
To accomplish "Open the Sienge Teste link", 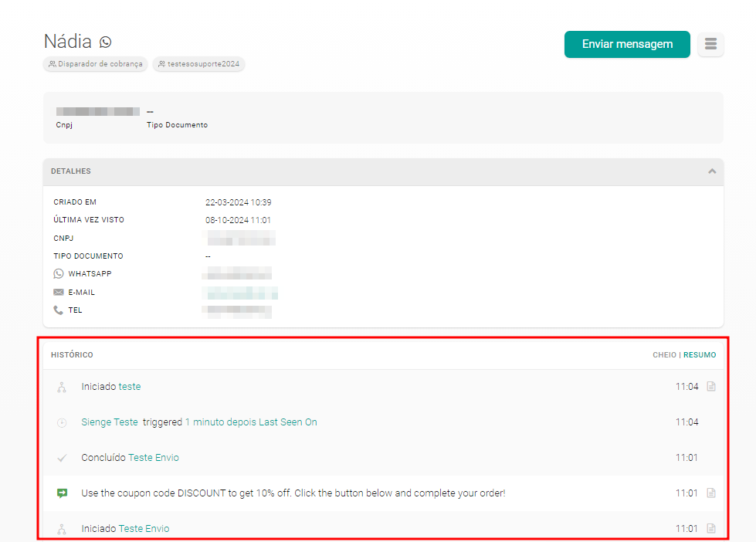I will tap(110, 422).
